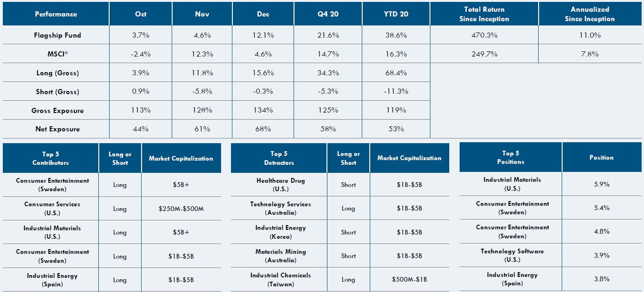
Task: Select the Q4 20 column header
Action: [x=328, y=14]
